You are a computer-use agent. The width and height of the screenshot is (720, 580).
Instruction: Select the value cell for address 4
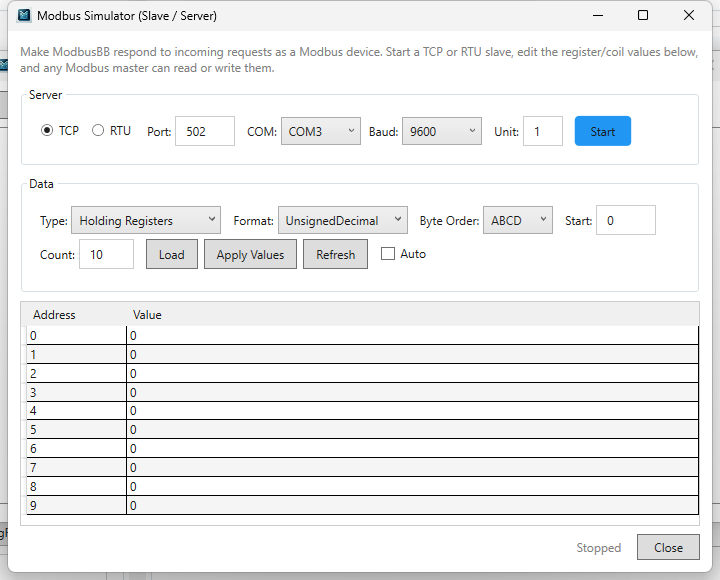(x=412, y=411)
